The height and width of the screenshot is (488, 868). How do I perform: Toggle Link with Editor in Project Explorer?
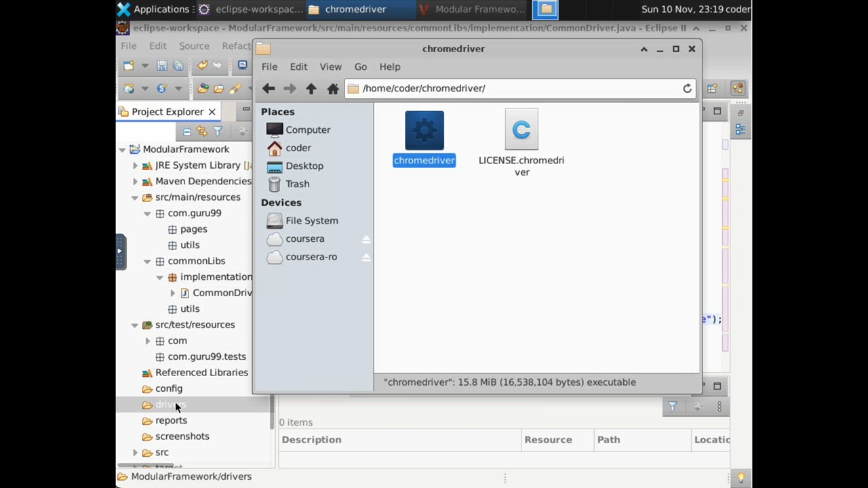click(x=201, y=131)
